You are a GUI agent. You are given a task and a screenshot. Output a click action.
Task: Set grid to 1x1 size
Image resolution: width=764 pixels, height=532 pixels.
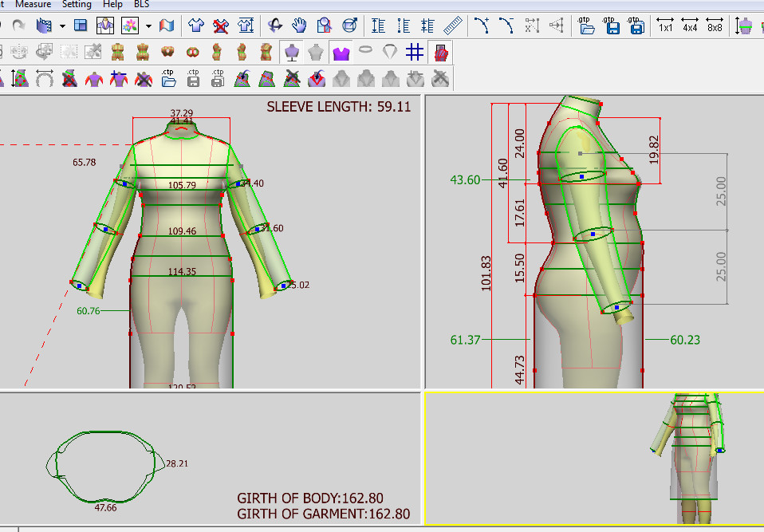665,26
